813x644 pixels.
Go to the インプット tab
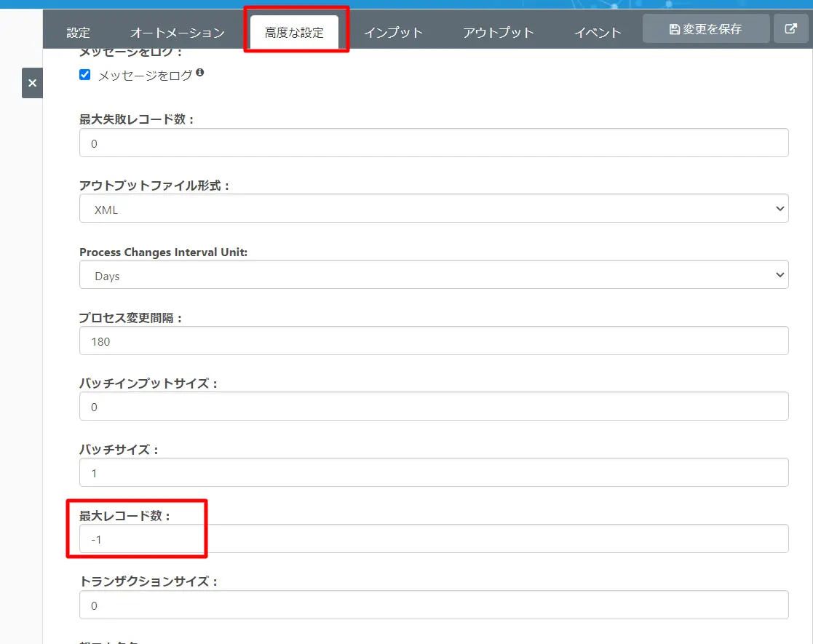click(x=394, y=33)
